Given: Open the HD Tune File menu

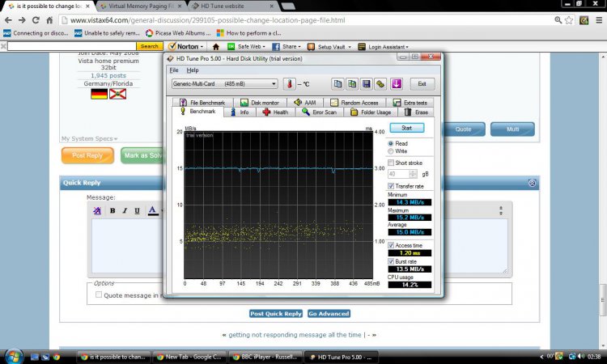Looking at the screenshot, I should (174, 70).
